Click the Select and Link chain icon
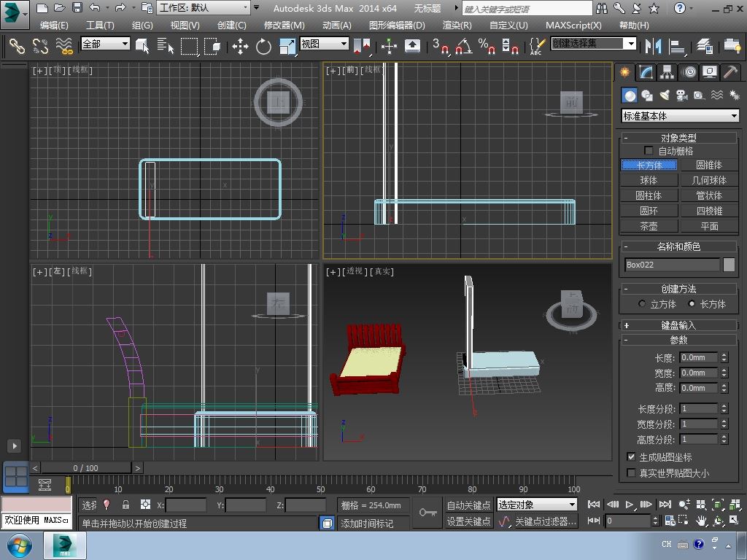 tap(16, 47)
